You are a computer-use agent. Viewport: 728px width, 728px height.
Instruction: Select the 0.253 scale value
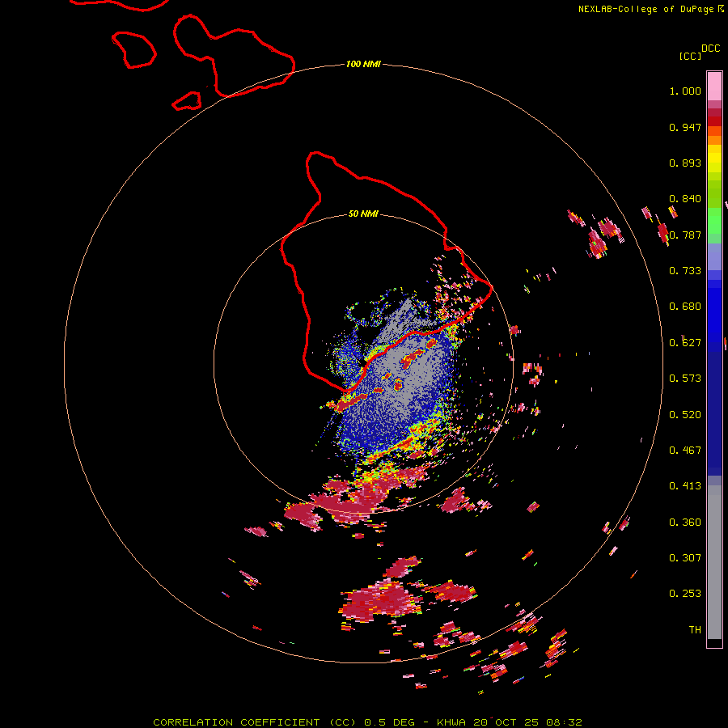[x=685, y=594]
